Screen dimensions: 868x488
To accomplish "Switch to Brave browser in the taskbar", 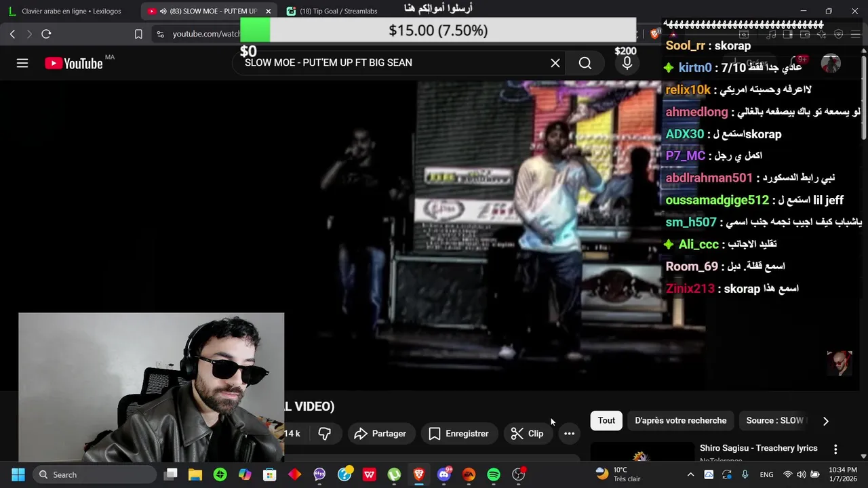I will point(419,474).
